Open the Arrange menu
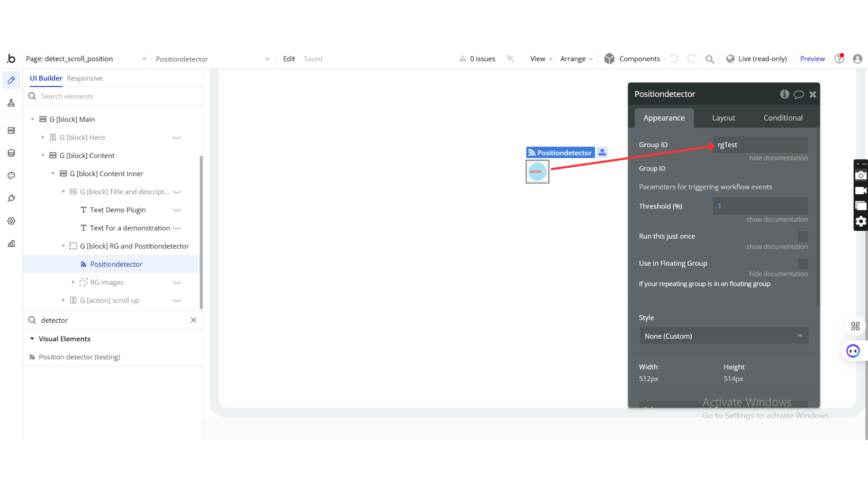 tap(576, 59)
